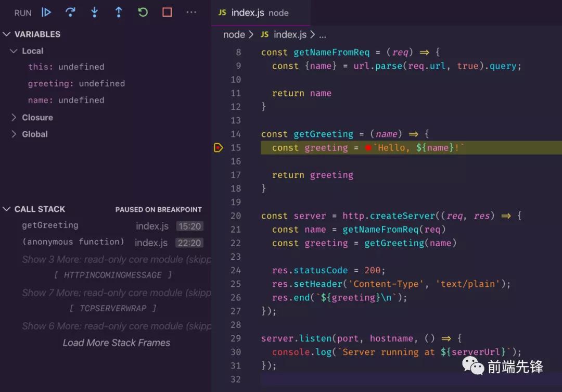Click the JS icon in the breadcrumb bar

[265, 34]
